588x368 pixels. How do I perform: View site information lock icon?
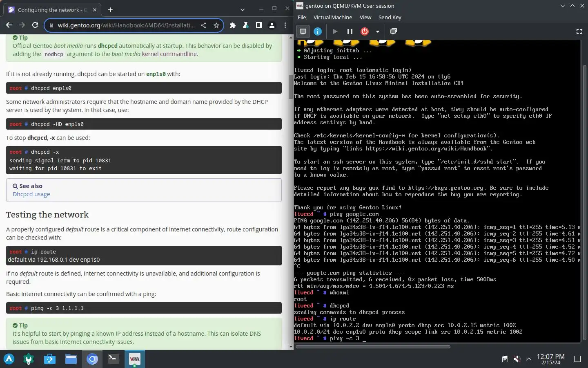coord(51,25)
